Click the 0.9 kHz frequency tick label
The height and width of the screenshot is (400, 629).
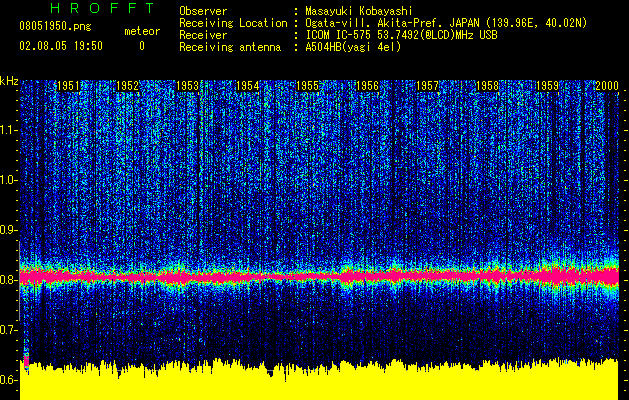tap(9, 230)
